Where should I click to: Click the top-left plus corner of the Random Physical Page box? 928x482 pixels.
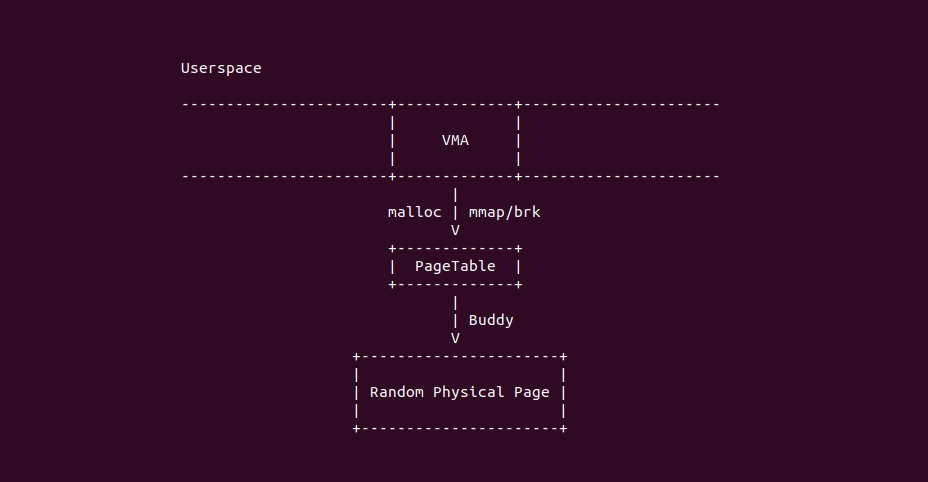click(356, 356)
